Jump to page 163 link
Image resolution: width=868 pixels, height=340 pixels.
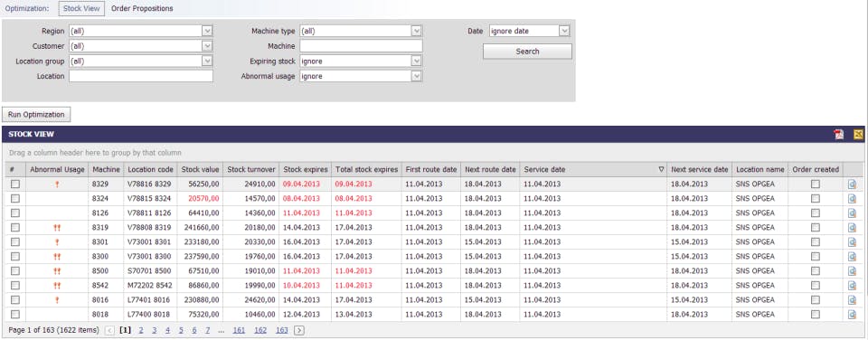282,330
